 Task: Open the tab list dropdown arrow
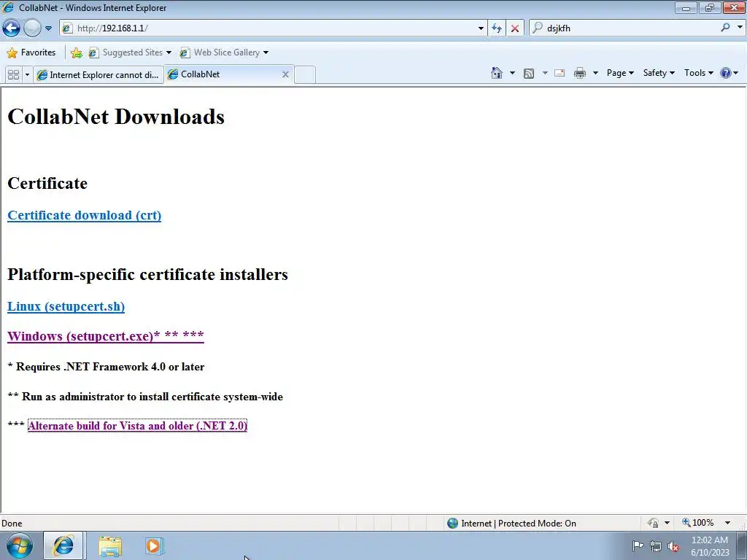(x=27, y=75)
